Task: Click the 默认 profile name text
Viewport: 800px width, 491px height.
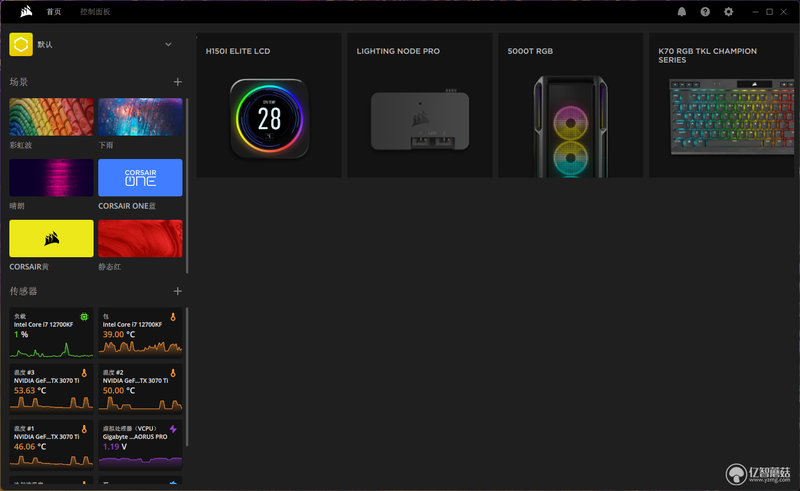Action: pyautogui.click(x=45, y=44)
